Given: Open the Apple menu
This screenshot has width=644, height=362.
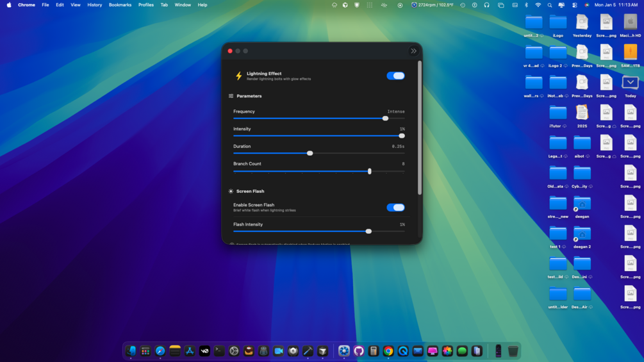Looking at the screenshot, I should 9,5.
